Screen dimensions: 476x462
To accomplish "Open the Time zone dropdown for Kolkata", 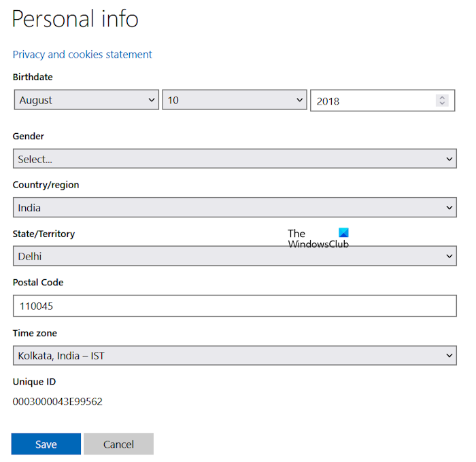I will point(235,355).
